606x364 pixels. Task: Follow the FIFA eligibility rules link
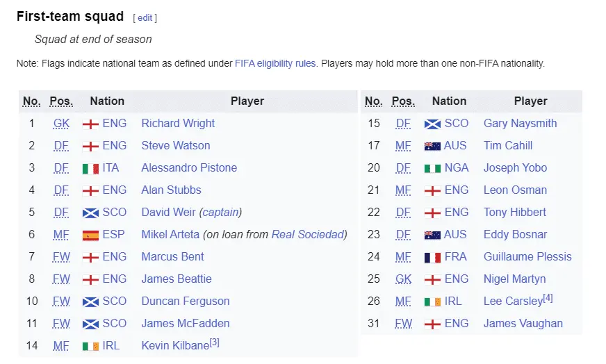click(275, 63)
